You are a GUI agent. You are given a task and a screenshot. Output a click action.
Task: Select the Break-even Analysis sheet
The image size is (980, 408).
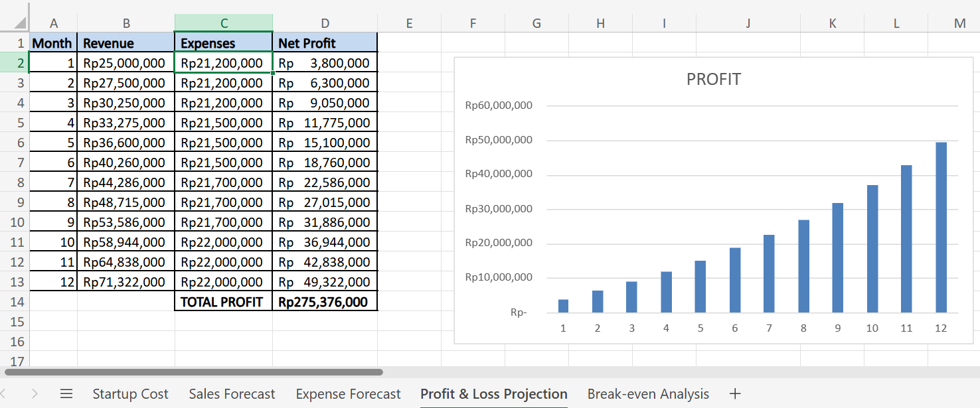pyautogui.click(x=648, y=393)
